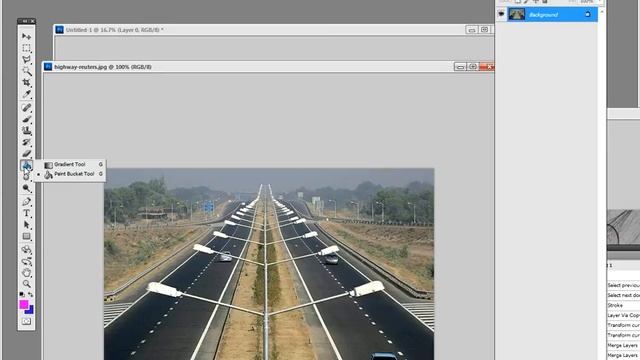Select the History Brush tool

[x=27, y=142]
